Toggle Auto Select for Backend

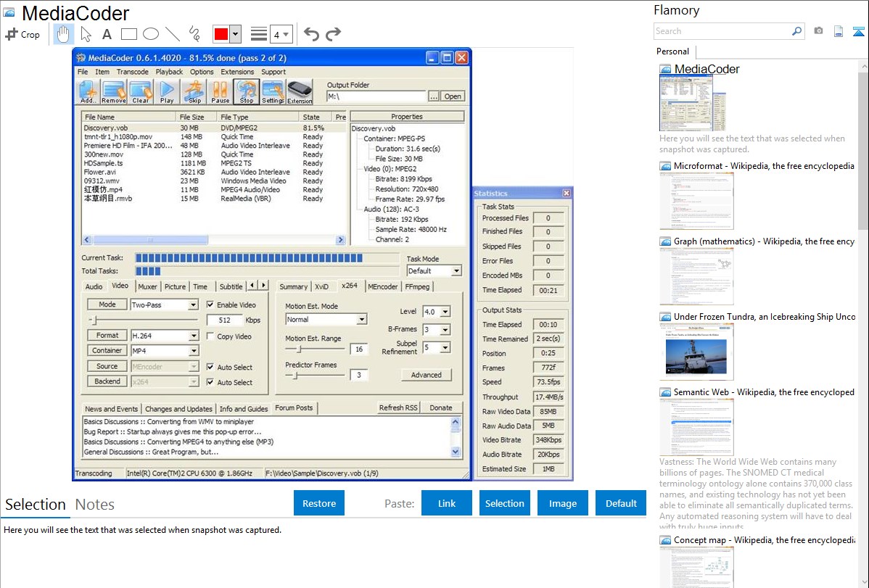[210, 382]
